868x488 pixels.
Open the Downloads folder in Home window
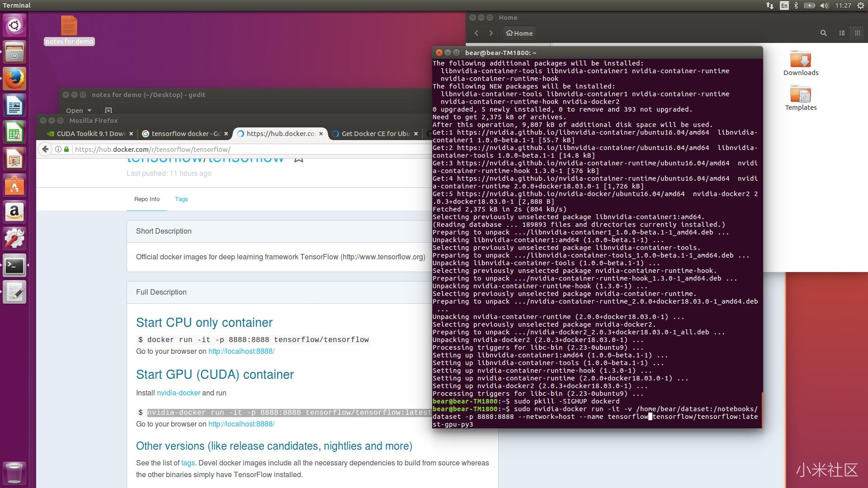click(801, 63)
